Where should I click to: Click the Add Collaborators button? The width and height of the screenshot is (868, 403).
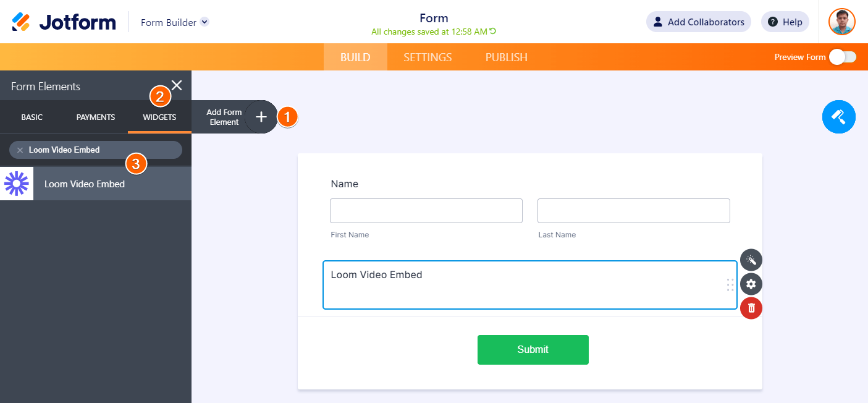tap(698, 22)
